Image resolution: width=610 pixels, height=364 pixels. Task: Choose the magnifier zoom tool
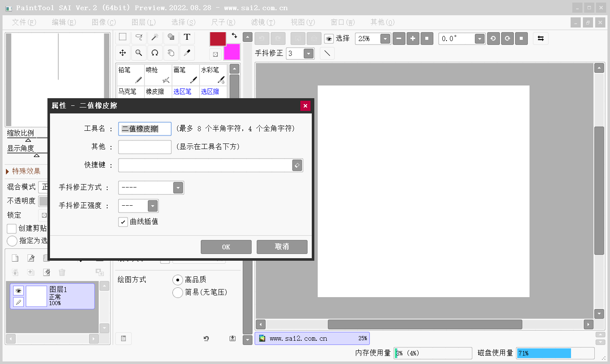(139, 53)
